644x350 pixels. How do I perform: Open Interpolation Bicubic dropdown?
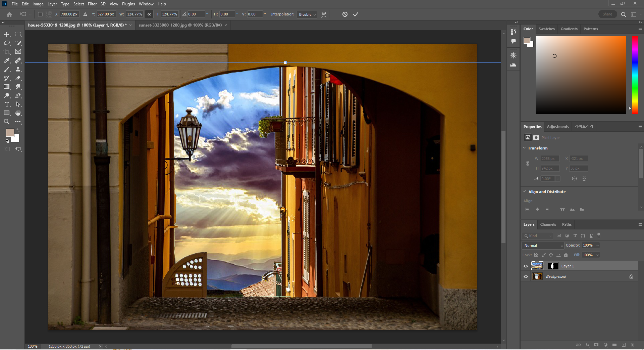(x=307, y=14)
